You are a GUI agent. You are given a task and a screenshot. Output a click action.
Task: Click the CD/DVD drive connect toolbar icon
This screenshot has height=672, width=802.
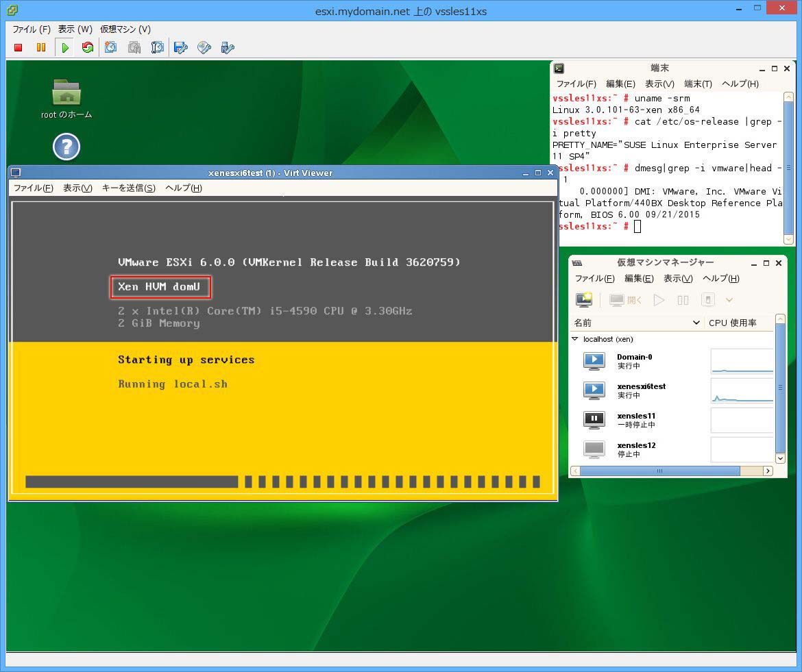tap(204, 47)
